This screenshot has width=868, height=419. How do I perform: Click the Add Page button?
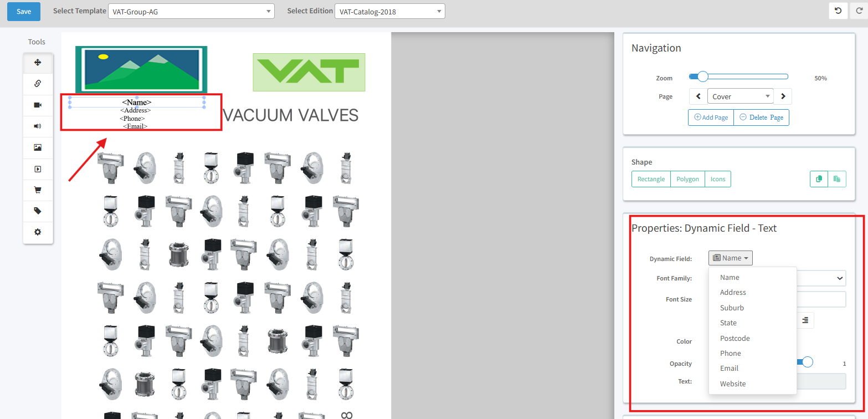(711, 117)
